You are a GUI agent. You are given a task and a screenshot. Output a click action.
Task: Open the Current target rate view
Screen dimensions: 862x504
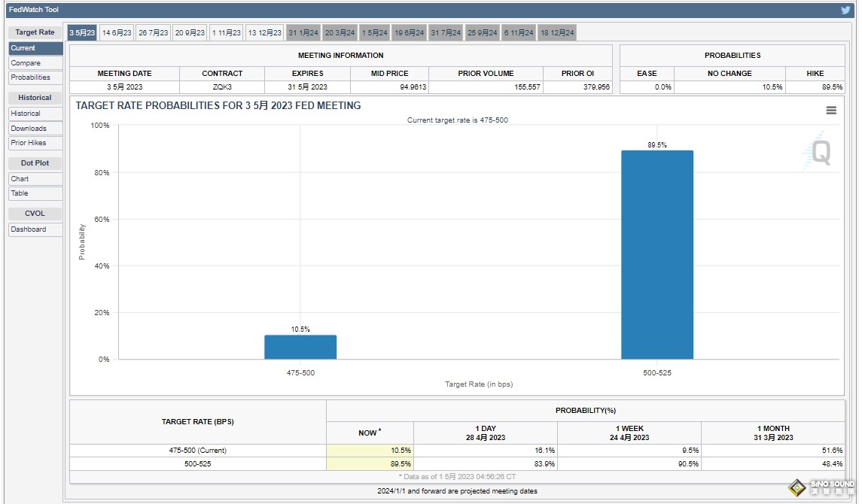35,48
